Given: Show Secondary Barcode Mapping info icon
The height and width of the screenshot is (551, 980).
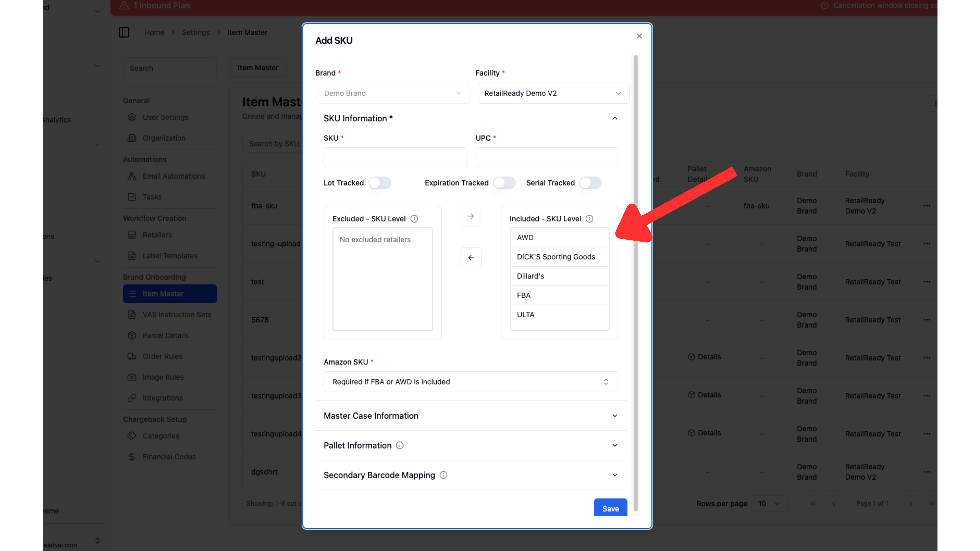Looking at the screenshot, I should point(443,475).
